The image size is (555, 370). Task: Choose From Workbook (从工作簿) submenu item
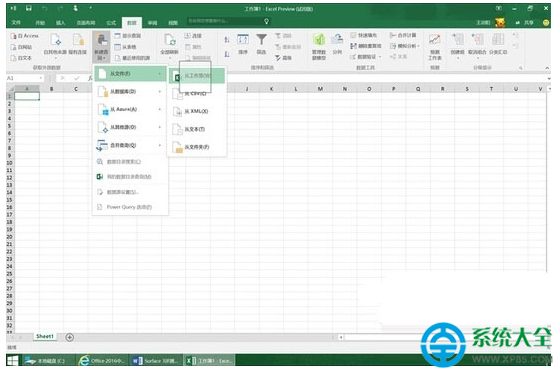click(197, 76)
